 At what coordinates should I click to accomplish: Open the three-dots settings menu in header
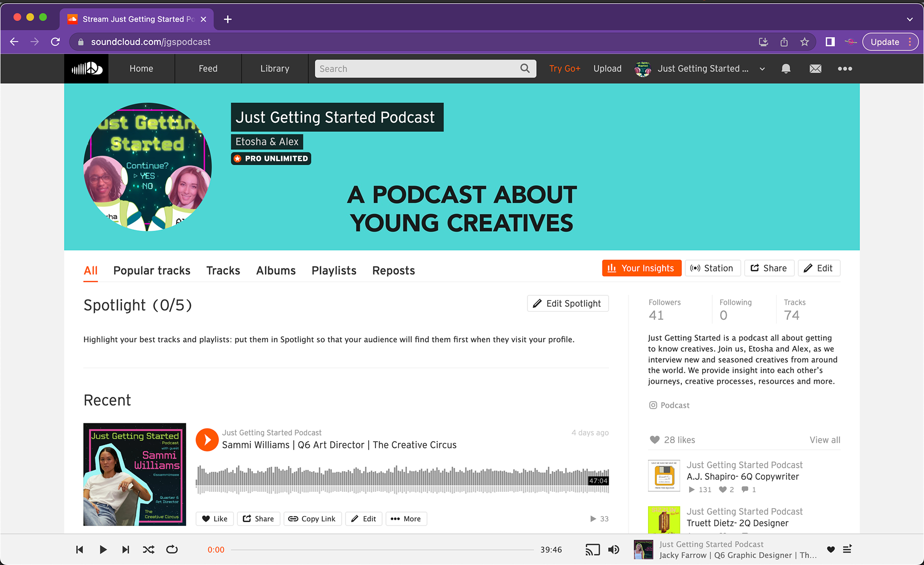click(845, 68)
